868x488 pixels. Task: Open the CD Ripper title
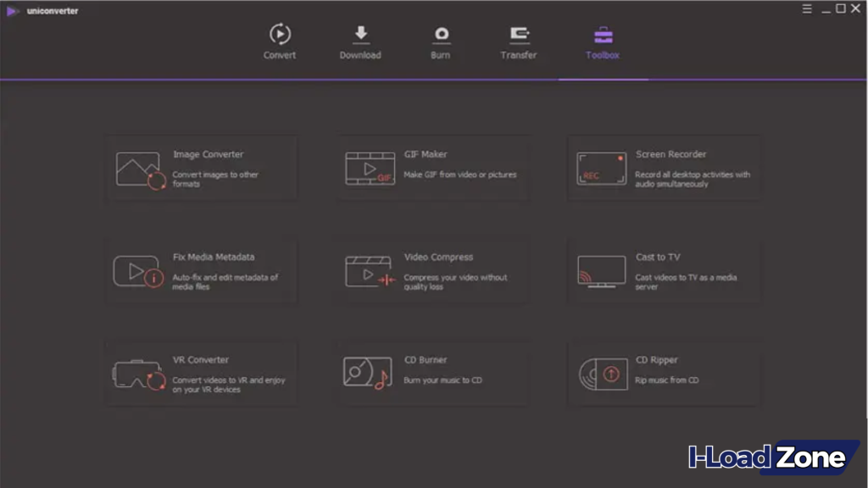click(x=657, y=360)
